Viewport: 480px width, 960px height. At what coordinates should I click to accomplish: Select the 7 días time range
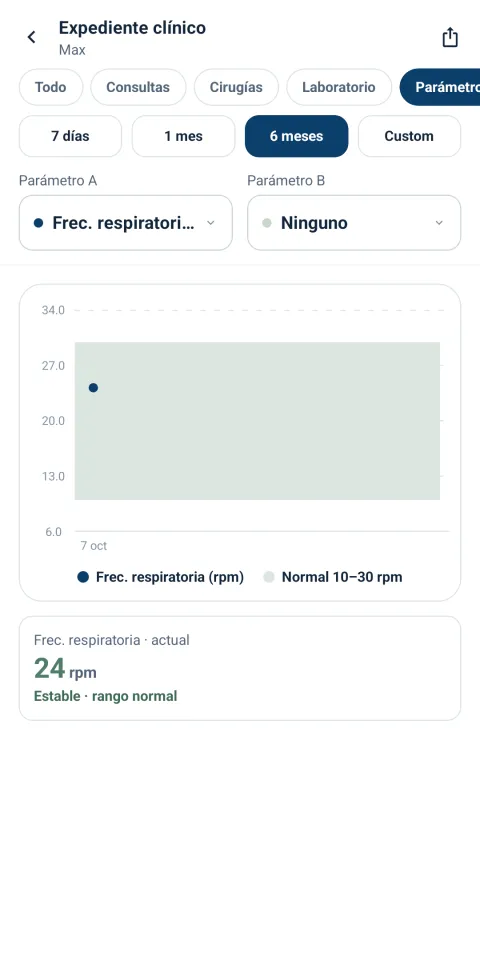tap(70, 136)
